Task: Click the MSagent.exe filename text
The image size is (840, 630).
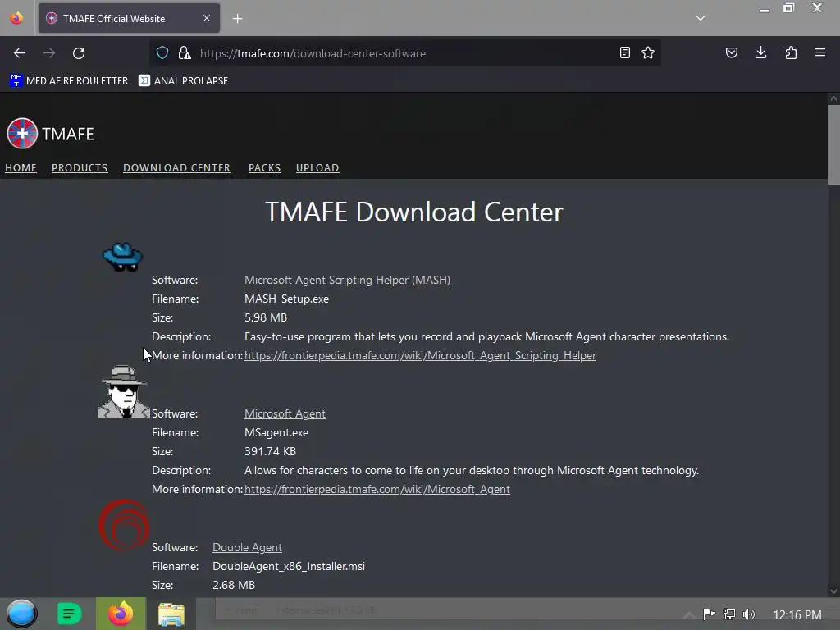Action: pyautogui.click(x=276, y=432)
